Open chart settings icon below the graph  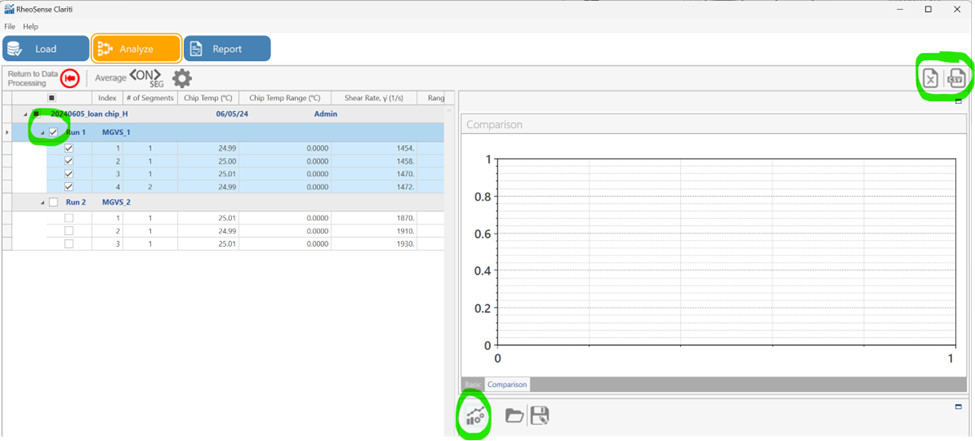(x=477, y=415)
